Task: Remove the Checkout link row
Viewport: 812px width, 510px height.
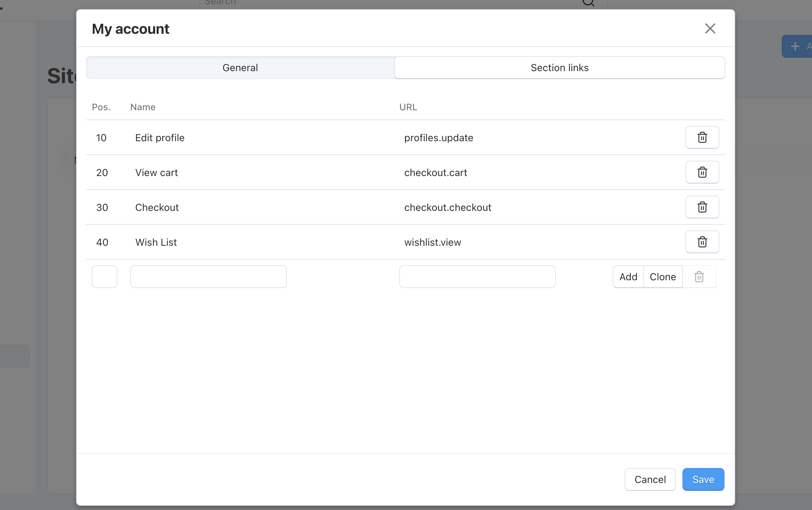Action: click(702, 207)
